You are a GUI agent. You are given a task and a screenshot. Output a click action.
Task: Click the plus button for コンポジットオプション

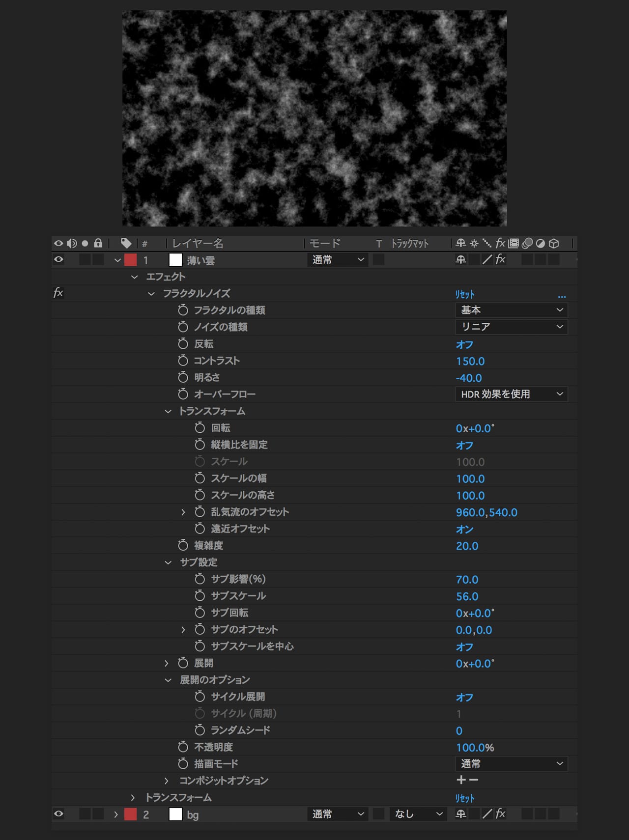pyautogui.click(x=461, y=780)
